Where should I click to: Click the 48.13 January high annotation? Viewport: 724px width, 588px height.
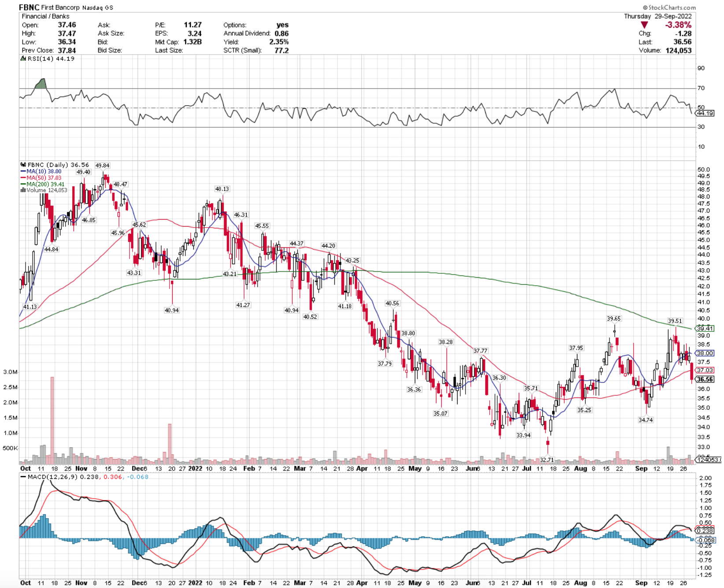pos(222,189)
